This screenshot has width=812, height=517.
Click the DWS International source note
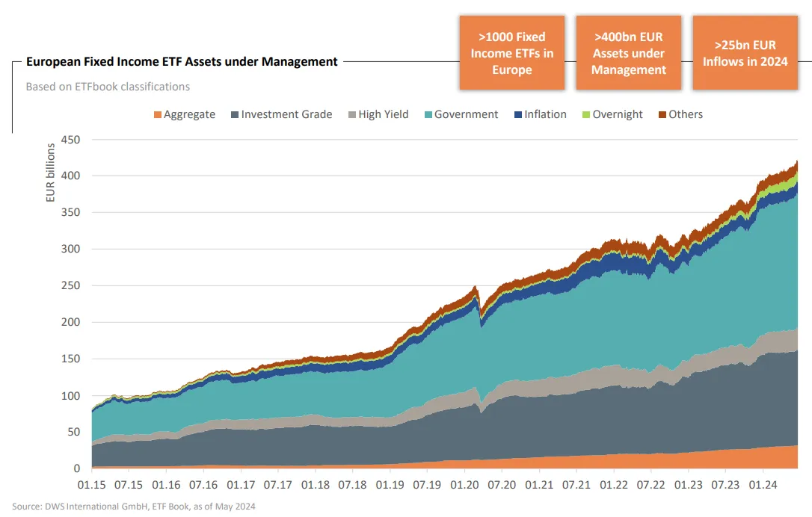[134, 507]
